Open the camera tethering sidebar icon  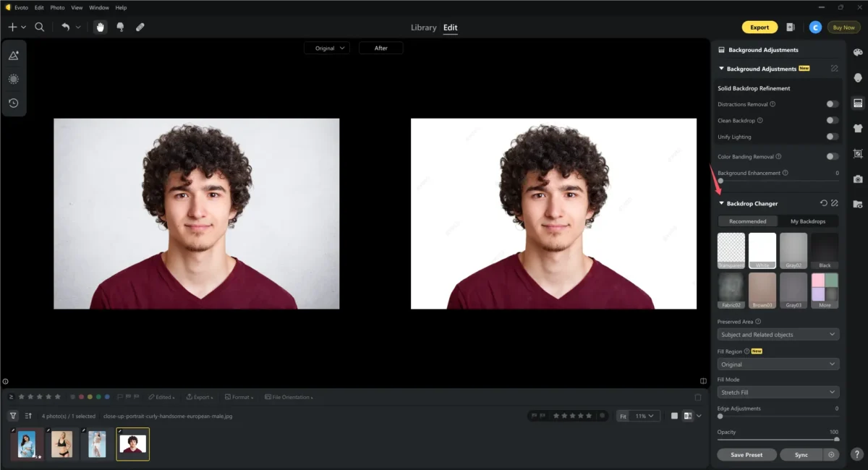pyautogui.click(x=858, y=179)
